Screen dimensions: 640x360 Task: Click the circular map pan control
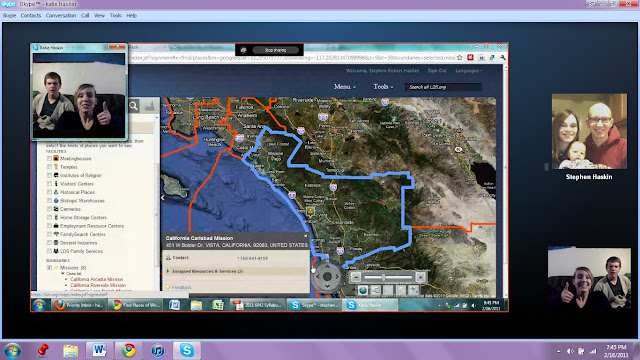click(x=327, y=276)
